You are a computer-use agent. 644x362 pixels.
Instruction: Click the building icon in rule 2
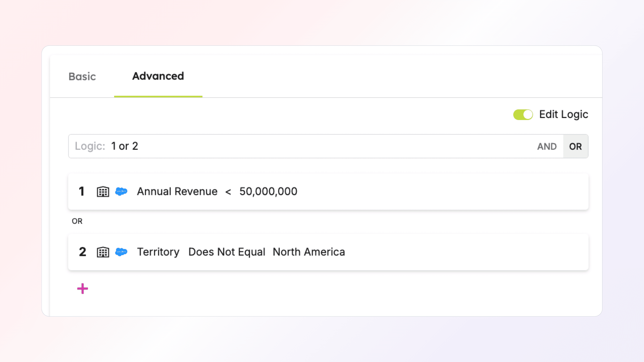(x=103, y=252)
